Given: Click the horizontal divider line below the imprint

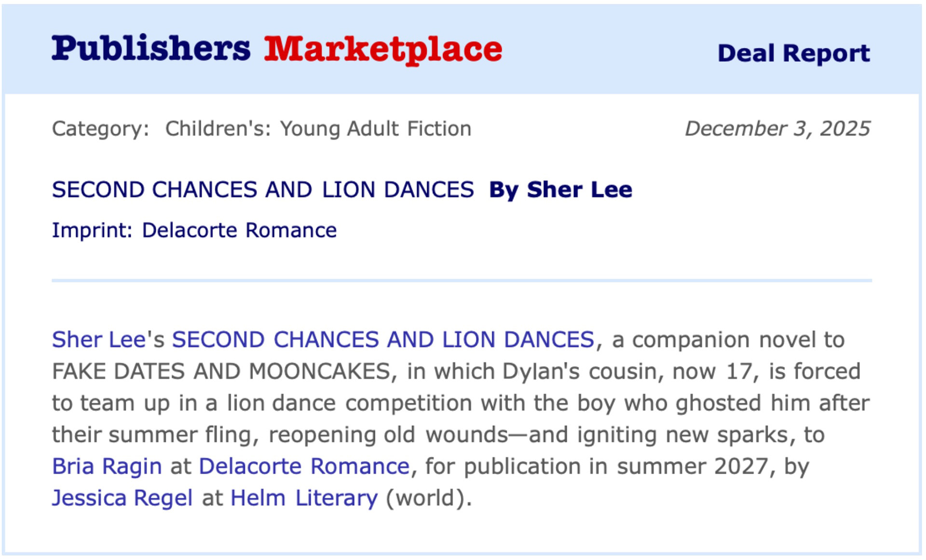Looking at the screenshot, I should pos(462,280).
